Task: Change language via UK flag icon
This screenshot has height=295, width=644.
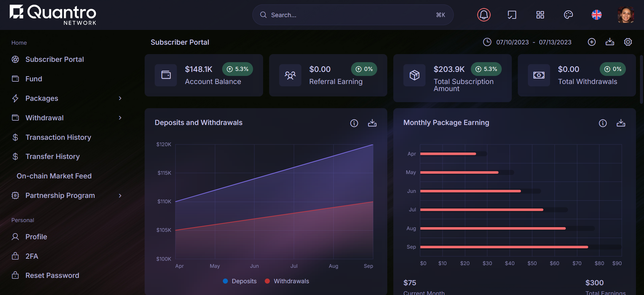Action: tap(596, 15)
